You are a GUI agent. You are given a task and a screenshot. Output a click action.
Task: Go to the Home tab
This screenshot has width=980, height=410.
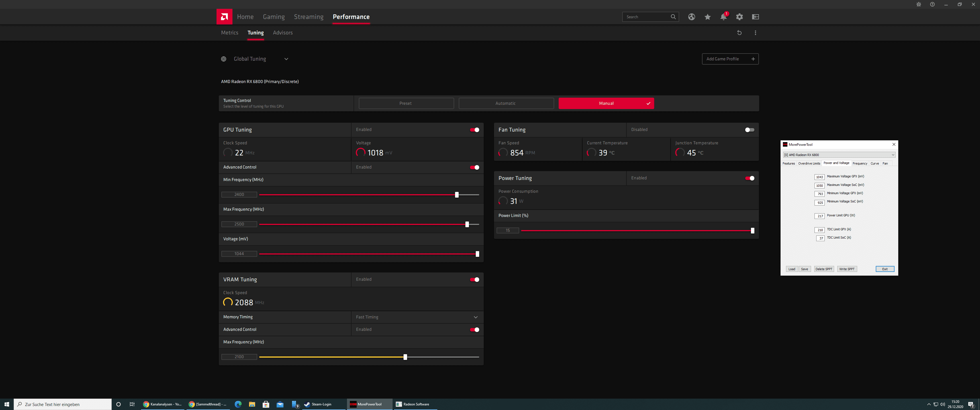point(245,17)
